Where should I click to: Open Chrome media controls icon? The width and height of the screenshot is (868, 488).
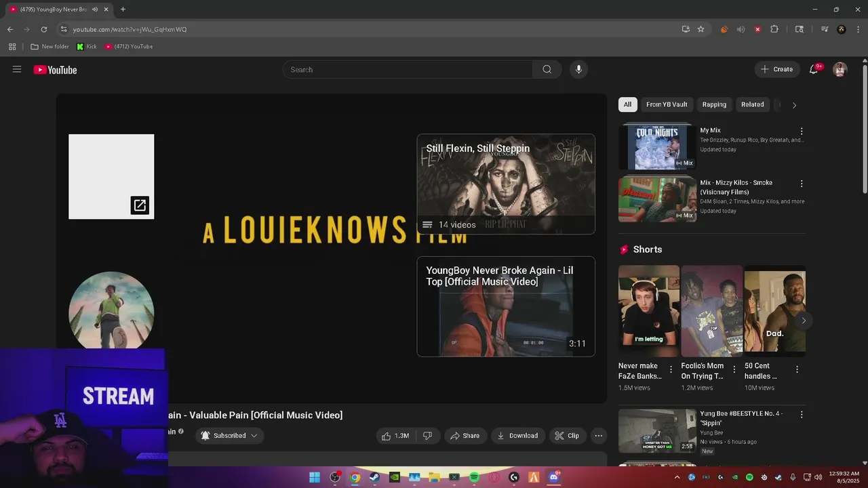[825, 29]
